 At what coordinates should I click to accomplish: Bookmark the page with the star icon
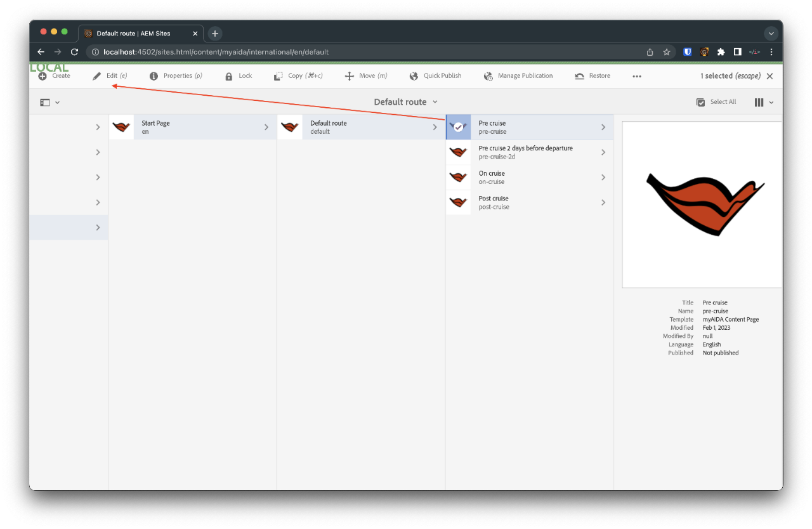click(667, 52)
